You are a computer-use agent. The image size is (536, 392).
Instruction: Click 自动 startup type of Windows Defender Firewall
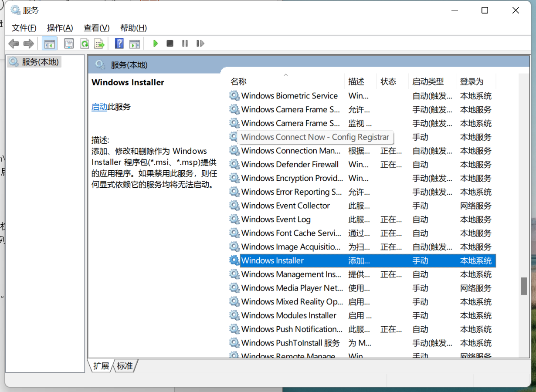(x=421, y=164)
